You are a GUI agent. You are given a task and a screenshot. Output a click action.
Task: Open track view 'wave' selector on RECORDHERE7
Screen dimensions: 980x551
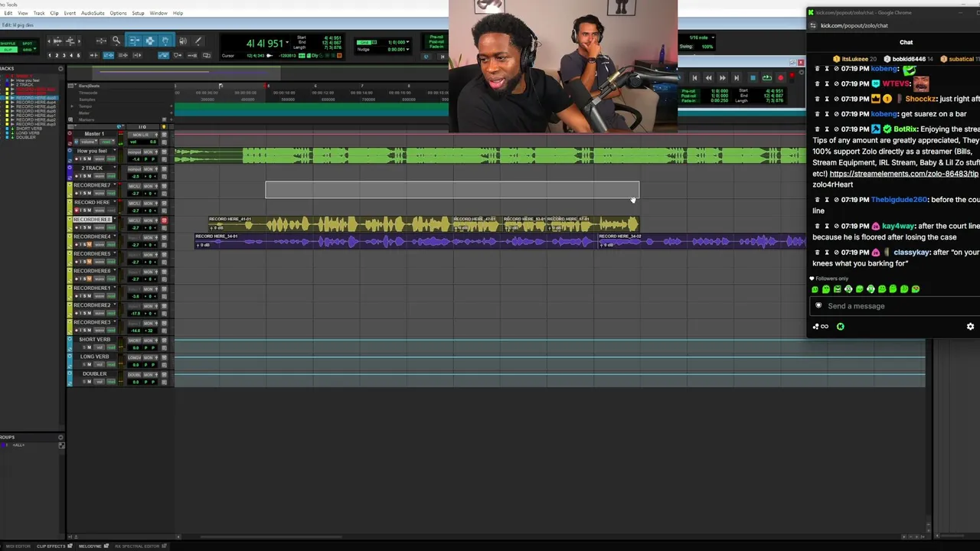(100, 193)
